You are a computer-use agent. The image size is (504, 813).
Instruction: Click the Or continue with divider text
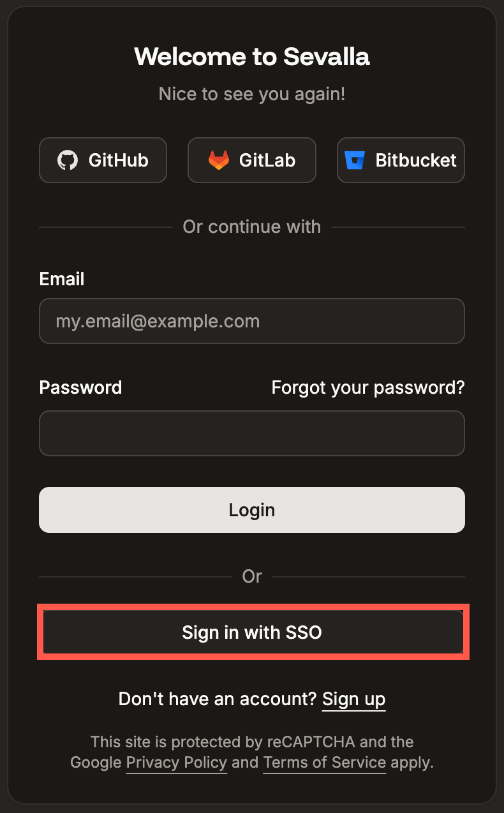[252, 227]
